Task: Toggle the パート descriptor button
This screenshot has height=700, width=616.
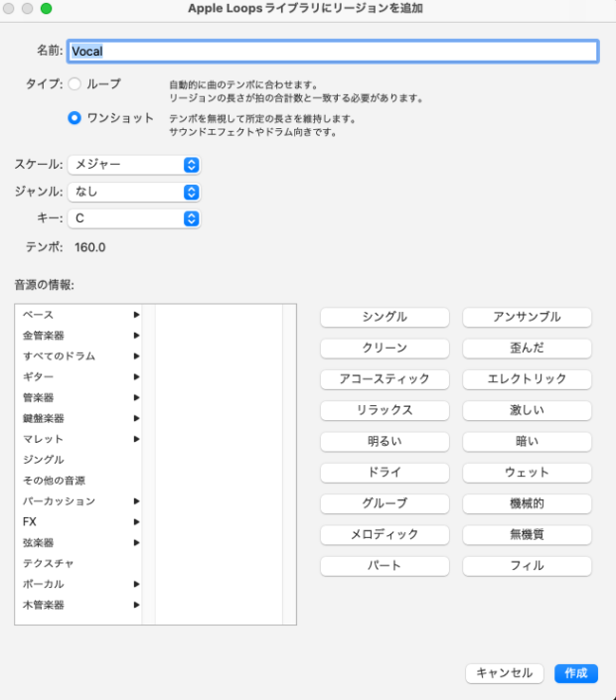Action: click(x=385, y=566)
